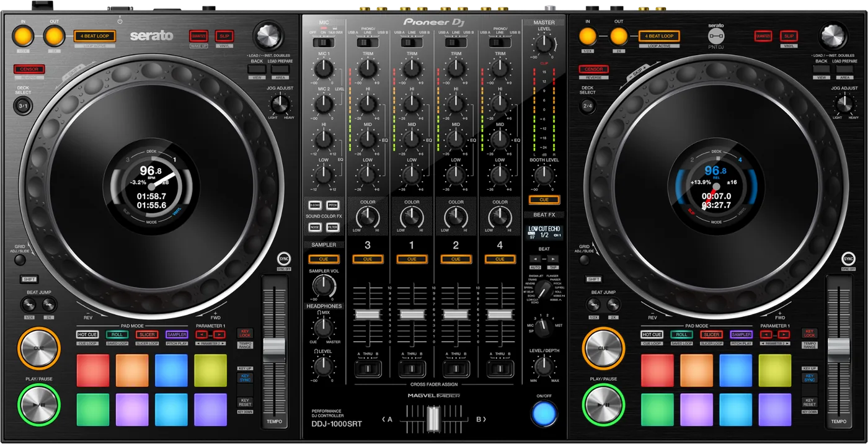Click the right deck TEMPO slider handle
The height and width of the screenshot is (444, 868).
838,350
